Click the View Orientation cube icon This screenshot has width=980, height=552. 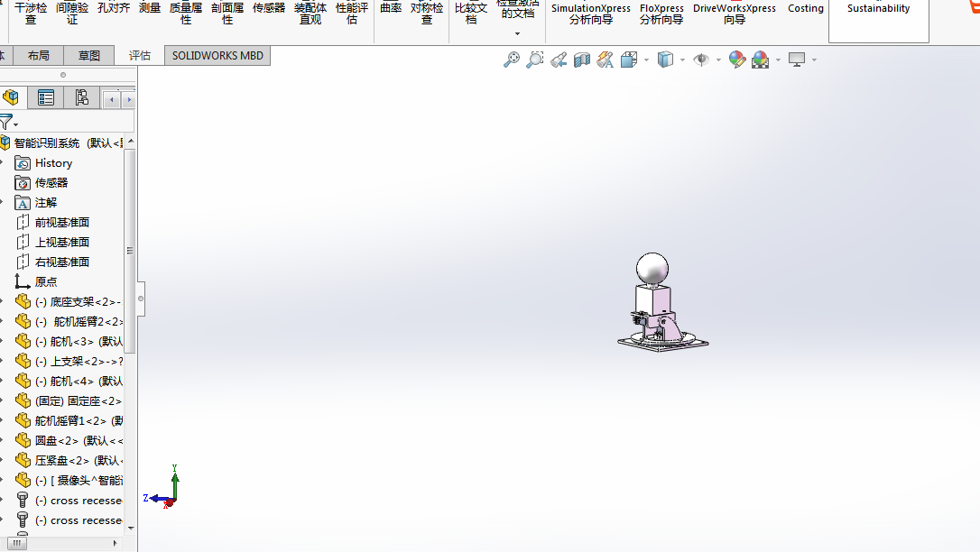(x=629, y=60)
